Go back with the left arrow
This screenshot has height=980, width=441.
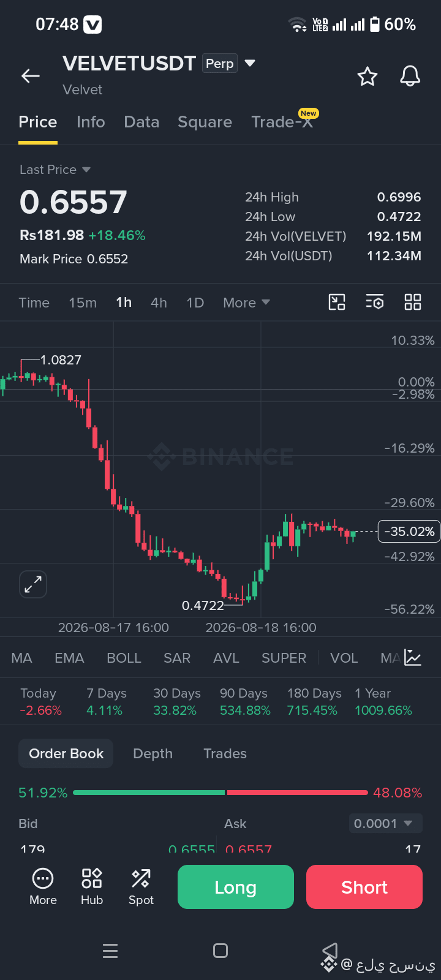pos(30,76)
